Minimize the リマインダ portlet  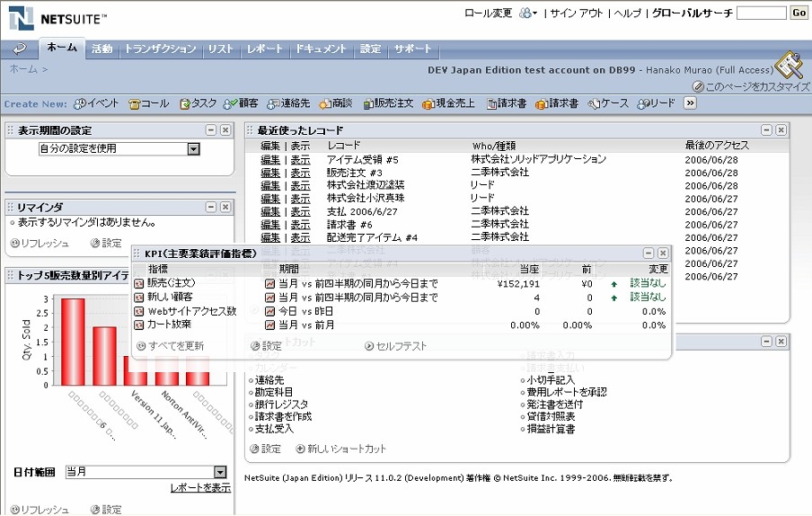[x=211, y=208]
